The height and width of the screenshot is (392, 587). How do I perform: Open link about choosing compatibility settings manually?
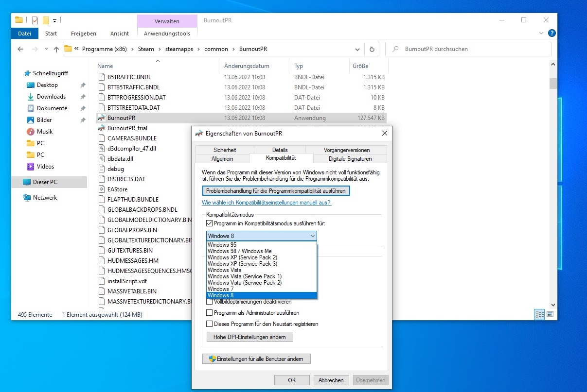[x=267, y=203]
